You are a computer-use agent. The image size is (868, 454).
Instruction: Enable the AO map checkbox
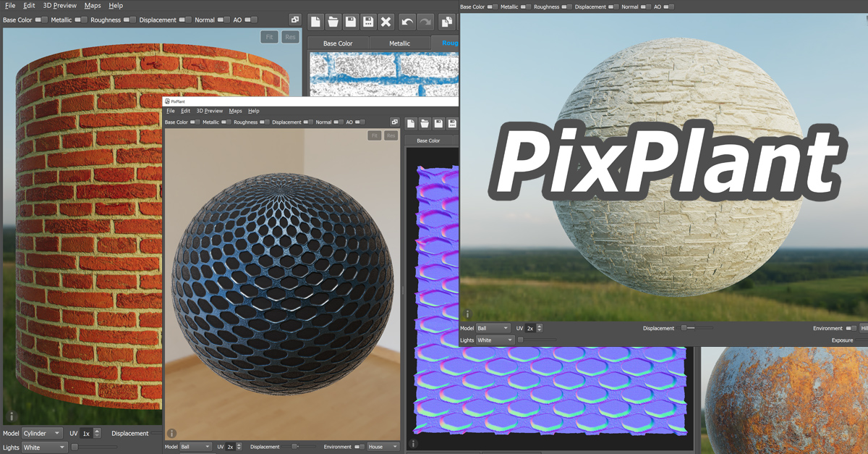pyautogui.click(x=250, y=19)
